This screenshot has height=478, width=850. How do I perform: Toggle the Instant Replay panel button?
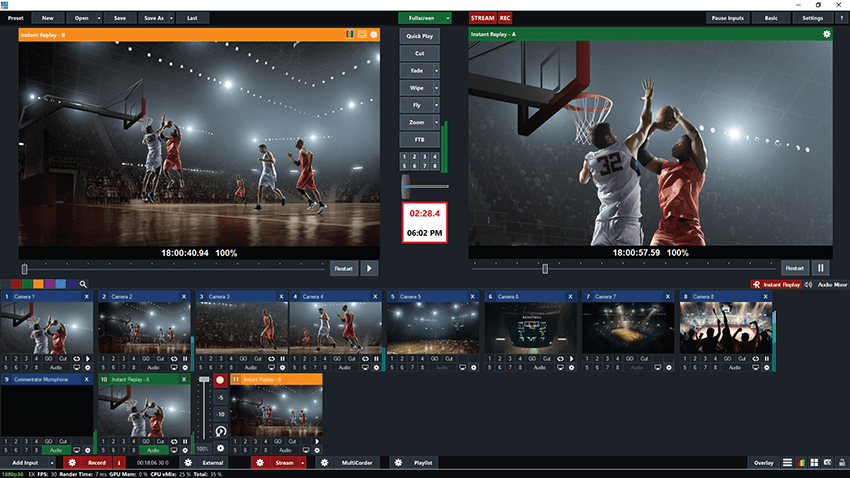pos(777,284)
